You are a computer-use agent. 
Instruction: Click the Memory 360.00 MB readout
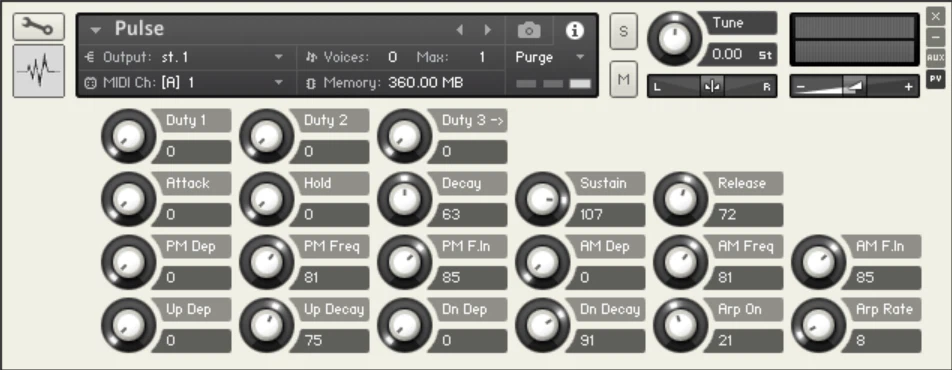pyautogui.click(x=426, y=83)
